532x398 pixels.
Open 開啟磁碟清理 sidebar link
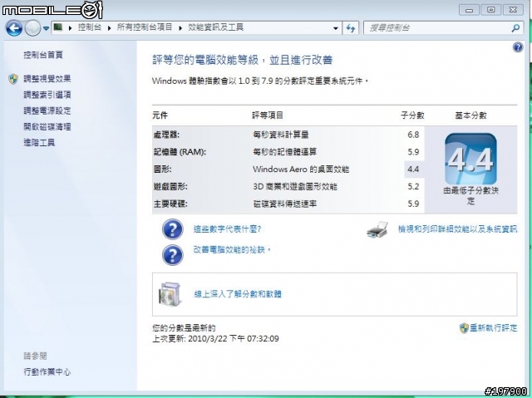pyautogui.click(x=47, y=127)
